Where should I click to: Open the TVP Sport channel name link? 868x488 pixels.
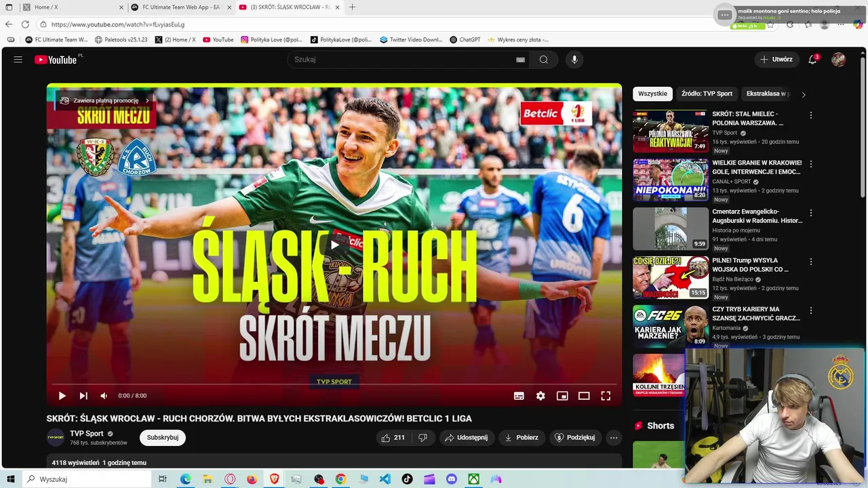[x=87, y=434]
